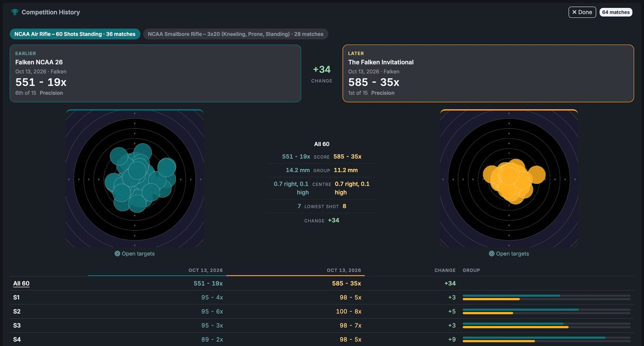Click the S3 later score 98 - 7x
The height and width of the screenshot is (346, 644).
(350, 325)
